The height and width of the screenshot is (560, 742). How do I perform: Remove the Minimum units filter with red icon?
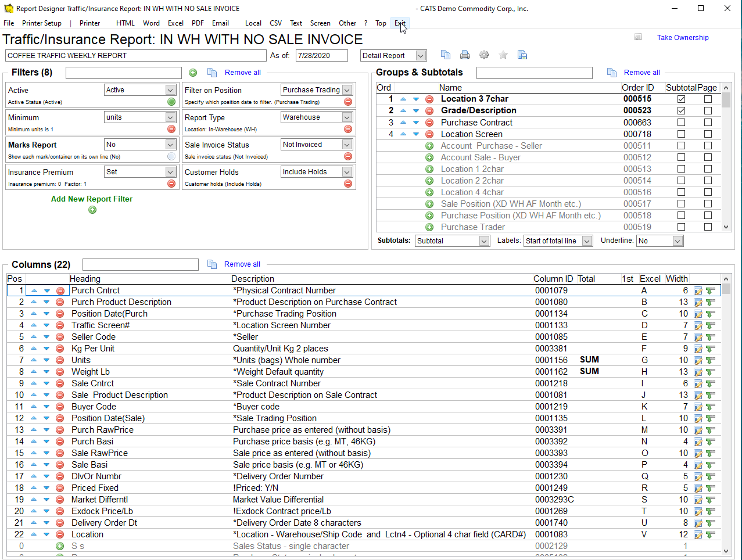(x=171, y=129)
